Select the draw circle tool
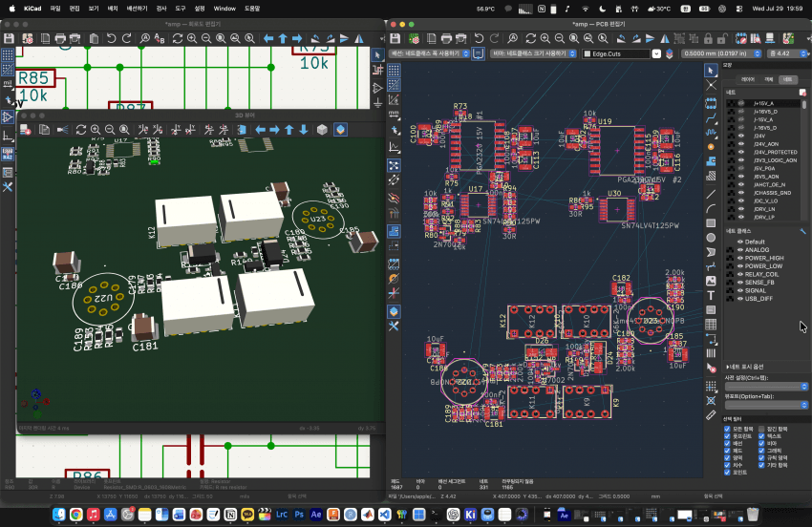 coord(711,238)
